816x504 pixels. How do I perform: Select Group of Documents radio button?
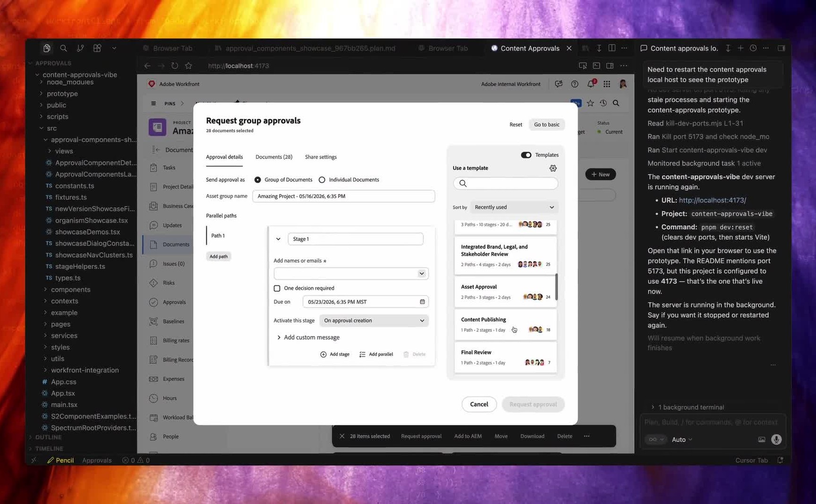257,180
